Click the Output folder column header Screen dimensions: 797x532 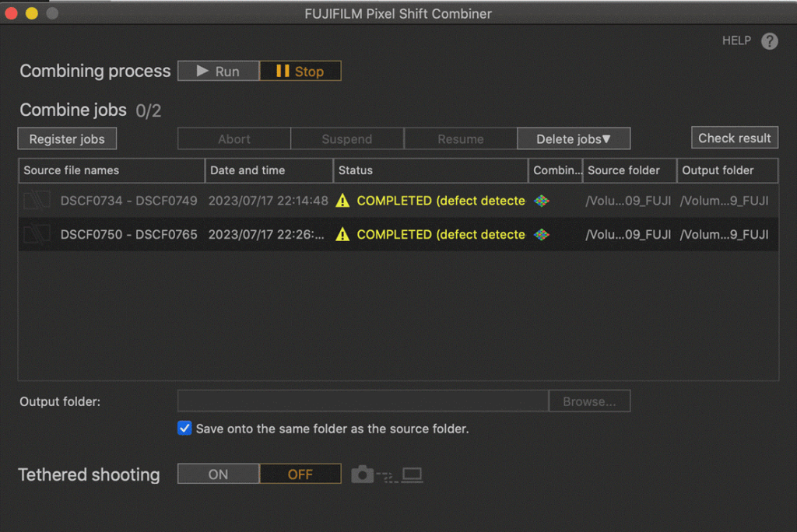[x=727, y=170]
